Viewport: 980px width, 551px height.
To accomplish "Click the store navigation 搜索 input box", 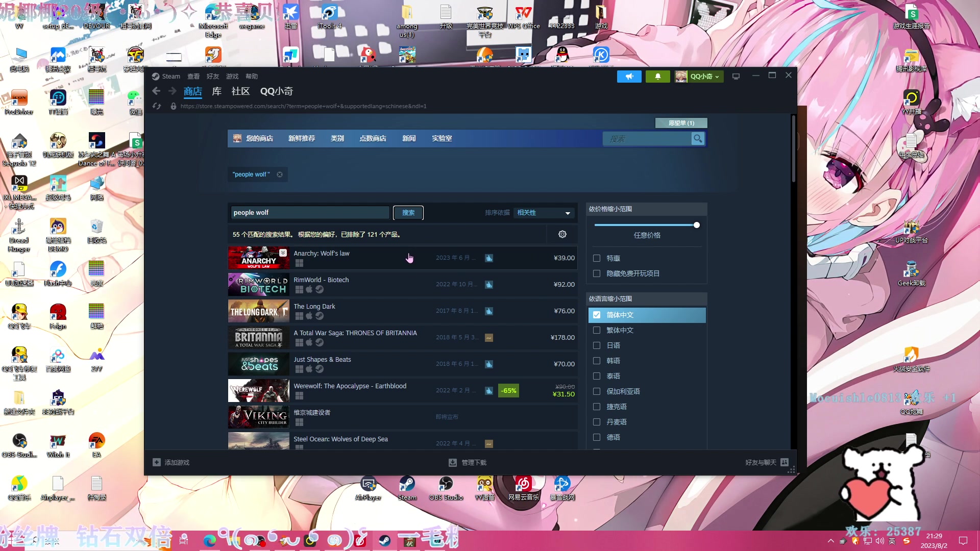I will coord(647,139).
